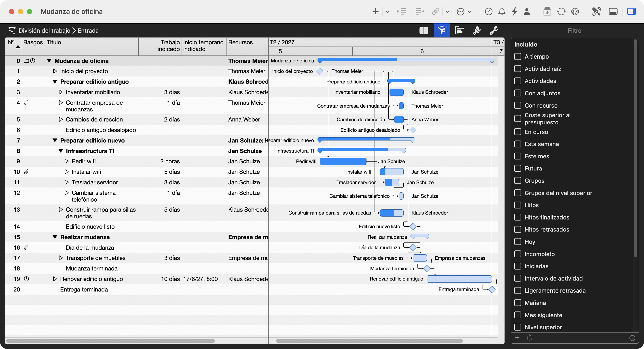Viewport: 644px width, 349px height.
Task: Click the indent activity icon
Action: [402, 11]
